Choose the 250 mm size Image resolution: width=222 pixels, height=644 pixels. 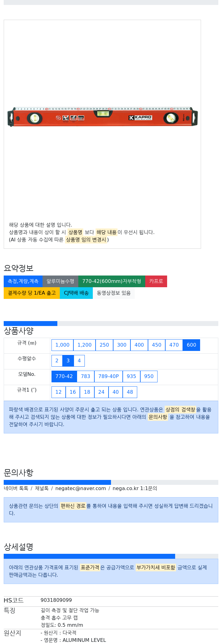point(104,345)
